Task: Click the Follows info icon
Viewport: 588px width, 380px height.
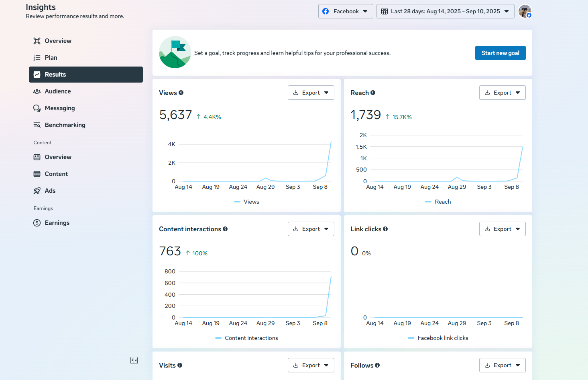Action: (377, 365)
